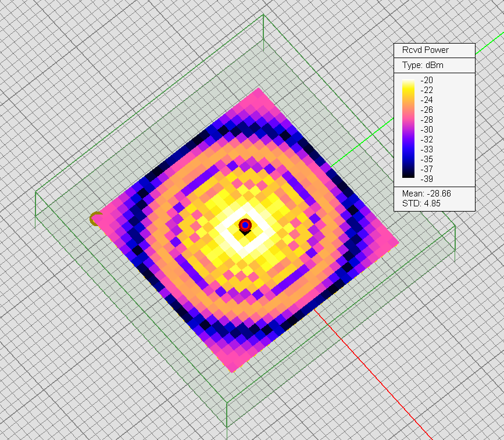The width and height of the screenshot is (504, 440).
Task: Click the red-blue transmitter marker at heatmap center
Action: click(x=245, y=224)
